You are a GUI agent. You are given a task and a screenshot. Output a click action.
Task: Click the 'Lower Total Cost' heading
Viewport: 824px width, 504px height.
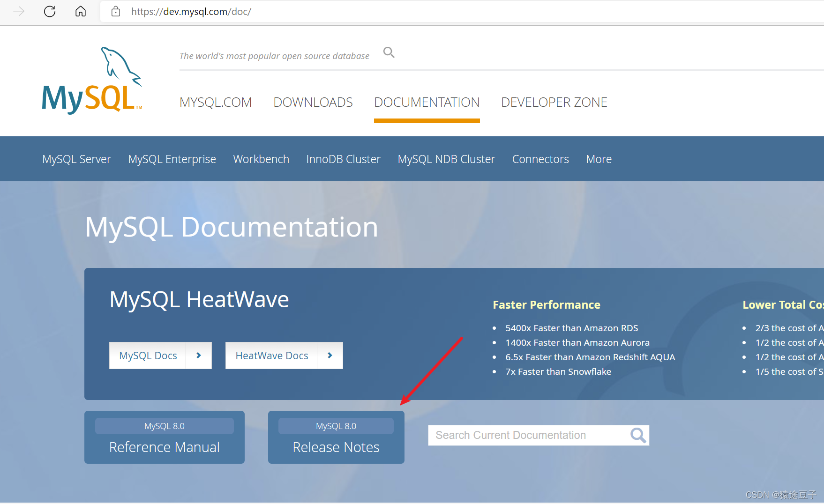[783, 305]
